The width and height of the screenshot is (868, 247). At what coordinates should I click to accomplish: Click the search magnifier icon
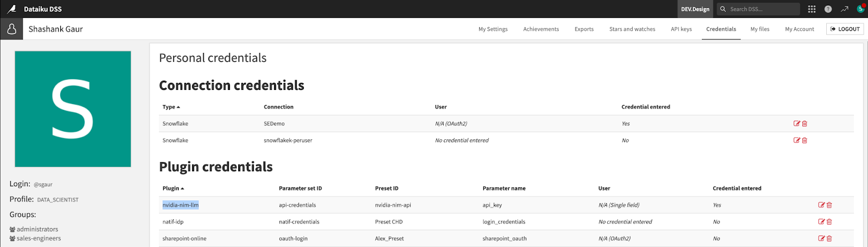pos(723,9)
